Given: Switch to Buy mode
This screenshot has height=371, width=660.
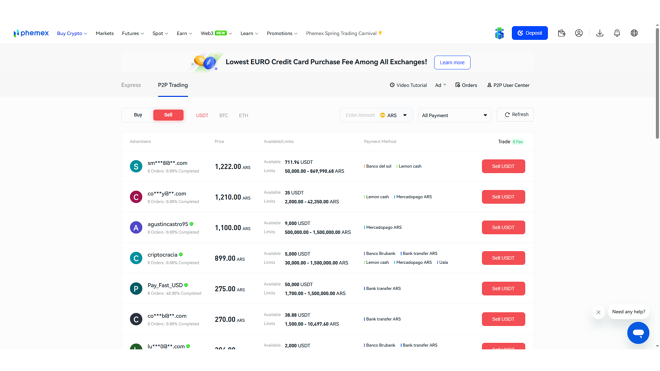Looking at the screenshot, I should (138, 115).
